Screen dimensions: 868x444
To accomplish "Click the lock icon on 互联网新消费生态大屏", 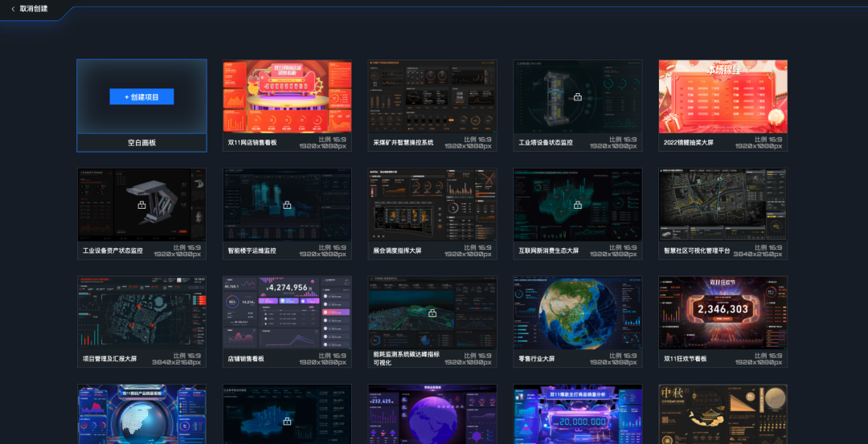I will coord(577,205).
